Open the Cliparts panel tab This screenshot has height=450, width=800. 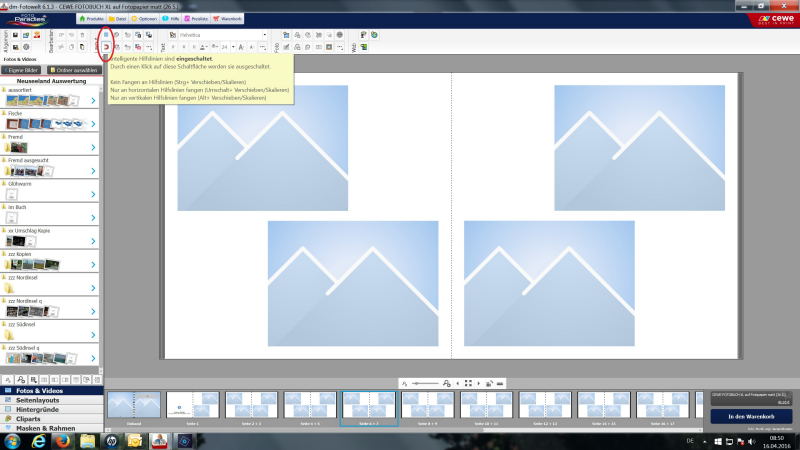point(52,419)
